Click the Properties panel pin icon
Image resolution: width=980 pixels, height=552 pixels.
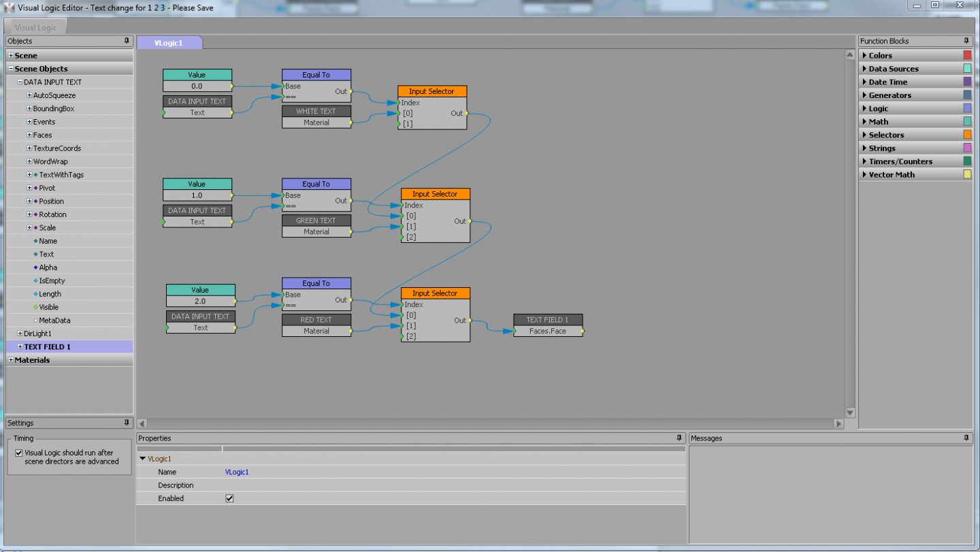(679, 438)
